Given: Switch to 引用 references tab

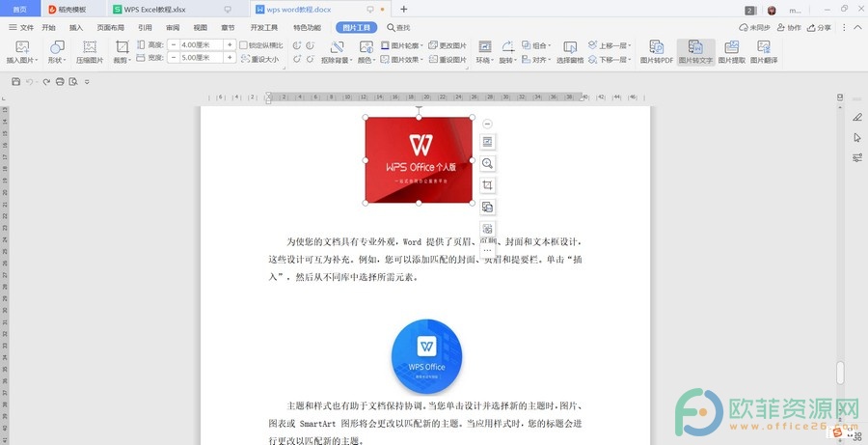Looking at the screenshot, I should (145, 27).
